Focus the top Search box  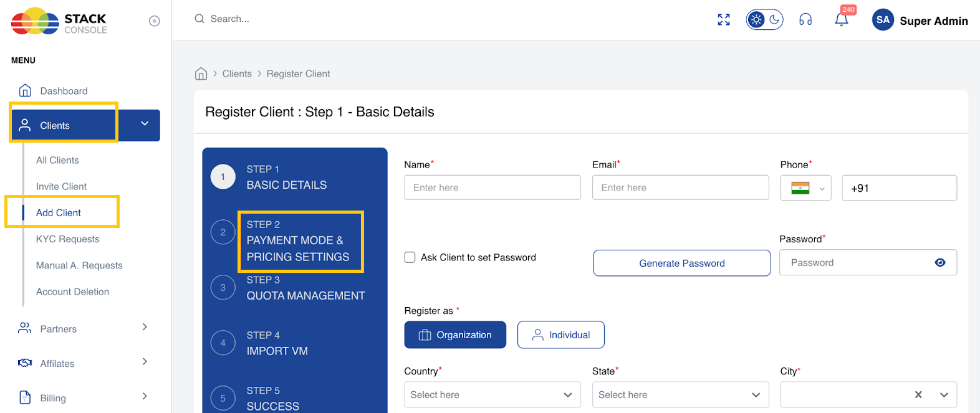229,19
